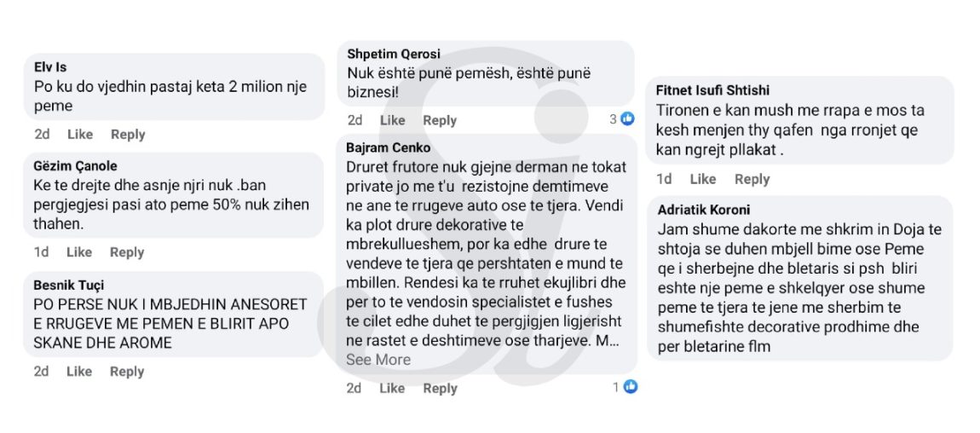The image size is (980, 433).
Task: Reply to Gëzim Çanole's comment
Action: [127, 251]
